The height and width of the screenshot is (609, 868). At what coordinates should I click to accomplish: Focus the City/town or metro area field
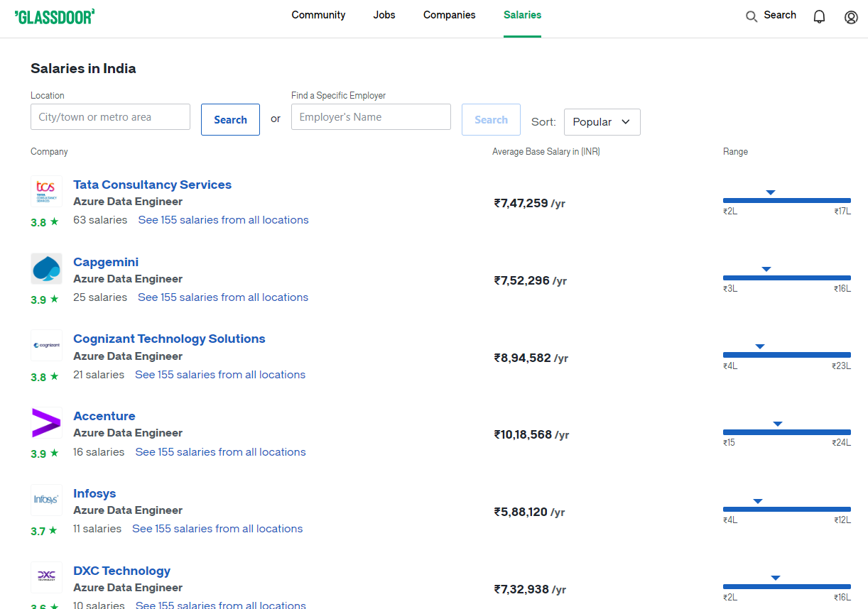pyautogui.click(x=110, y=117)
